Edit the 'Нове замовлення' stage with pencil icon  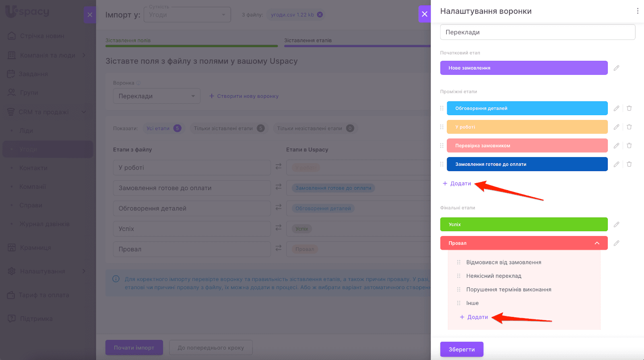616,68
